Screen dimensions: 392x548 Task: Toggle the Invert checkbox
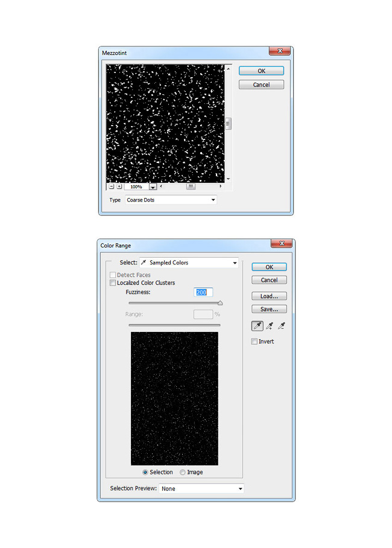(x=254, y=342)
